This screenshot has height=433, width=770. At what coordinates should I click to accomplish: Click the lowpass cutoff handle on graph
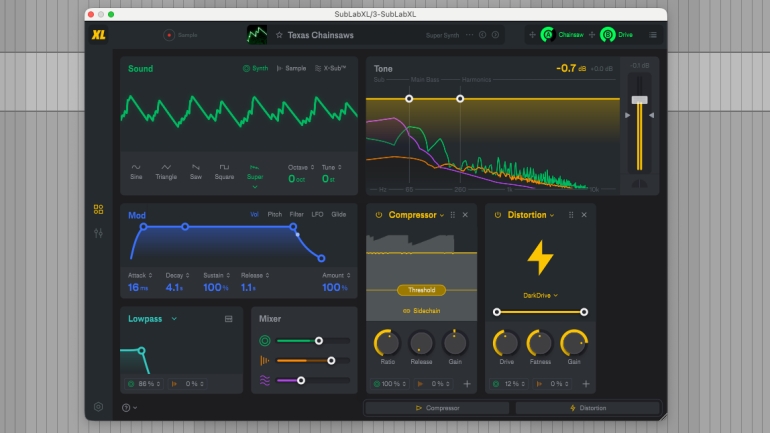(141, 351)
